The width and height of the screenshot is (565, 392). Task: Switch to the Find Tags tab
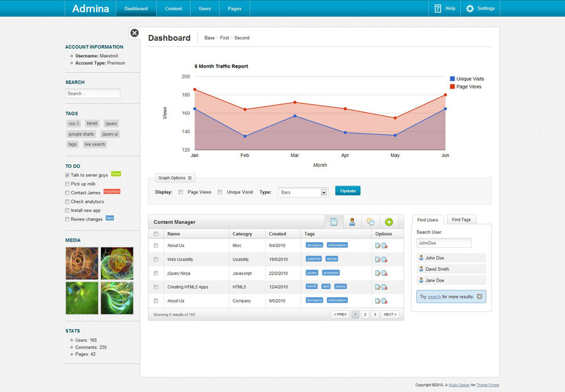[x=461, y=220]
